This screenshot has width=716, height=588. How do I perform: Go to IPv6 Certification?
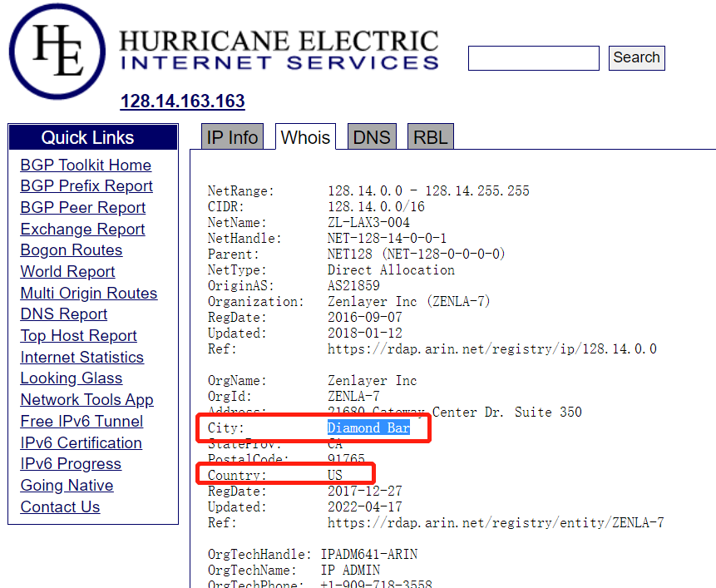[81, 442]
